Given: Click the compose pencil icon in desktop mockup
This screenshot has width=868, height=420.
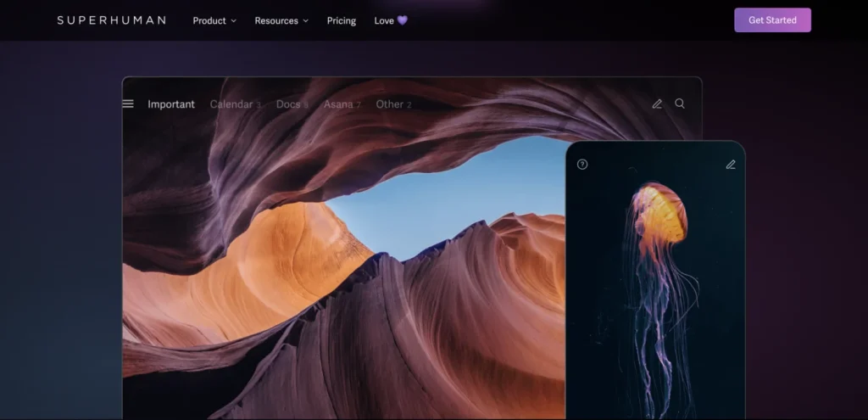Looking at the screenshot, I should pos(657,104).
